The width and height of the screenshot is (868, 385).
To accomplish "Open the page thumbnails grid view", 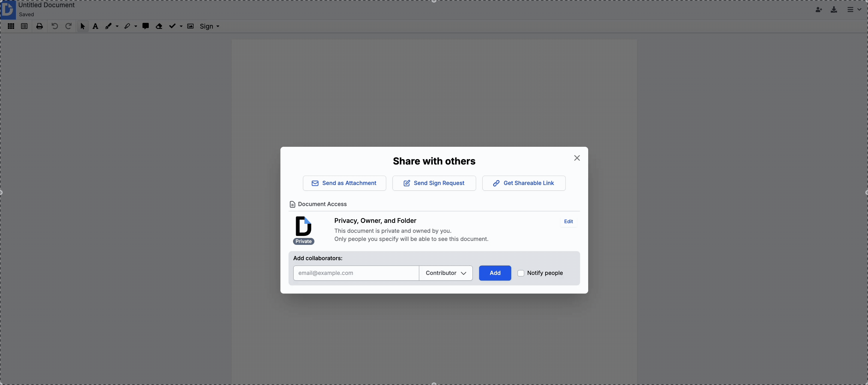I will 11,26.
